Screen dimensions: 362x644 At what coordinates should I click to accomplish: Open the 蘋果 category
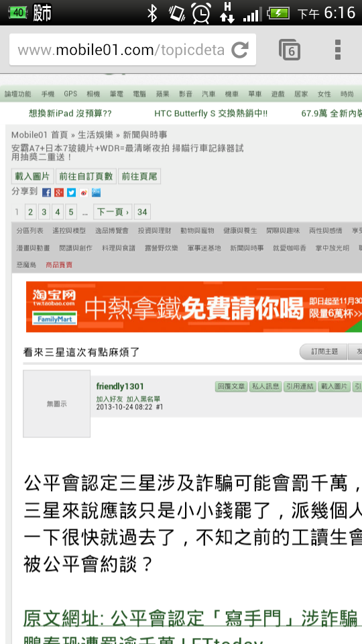click(x=162, y=94)
